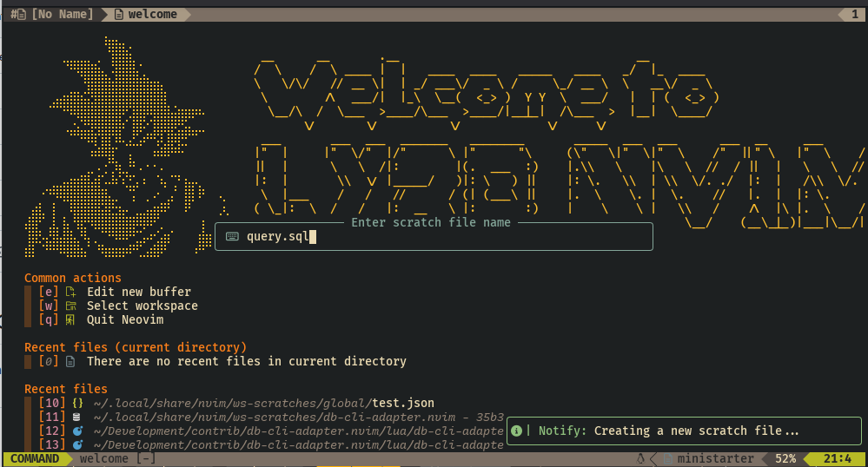Click the filetype icon beside ministarter
The image size is (868, 467).
point(668,458)
